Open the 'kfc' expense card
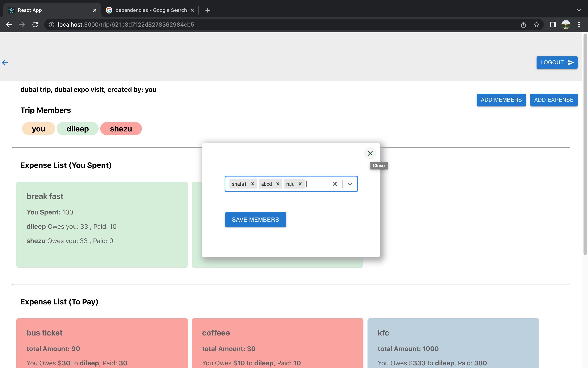Image resolution: width=588 pixels, height=368 pixels. (453, 343)
